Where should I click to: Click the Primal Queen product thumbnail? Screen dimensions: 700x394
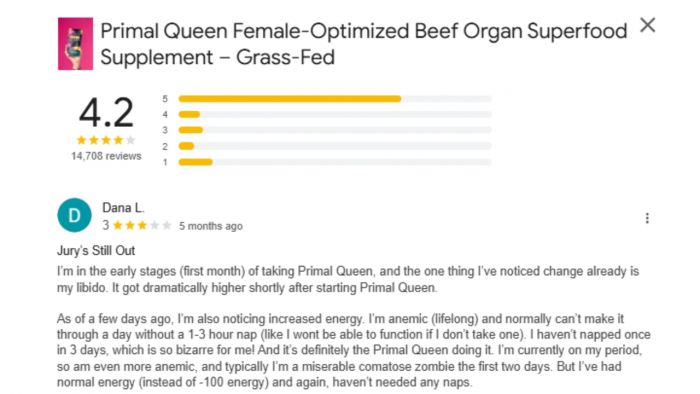click(75, 44)
